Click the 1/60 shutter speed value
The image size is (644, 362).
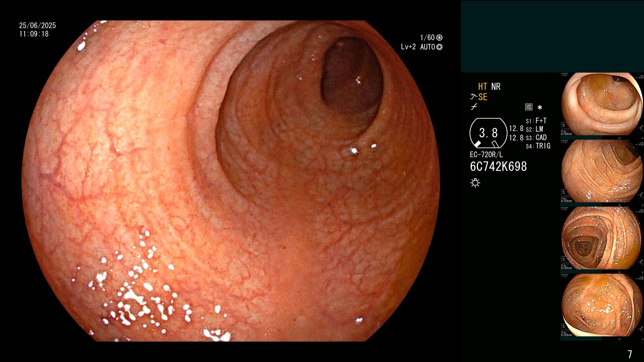427,38
